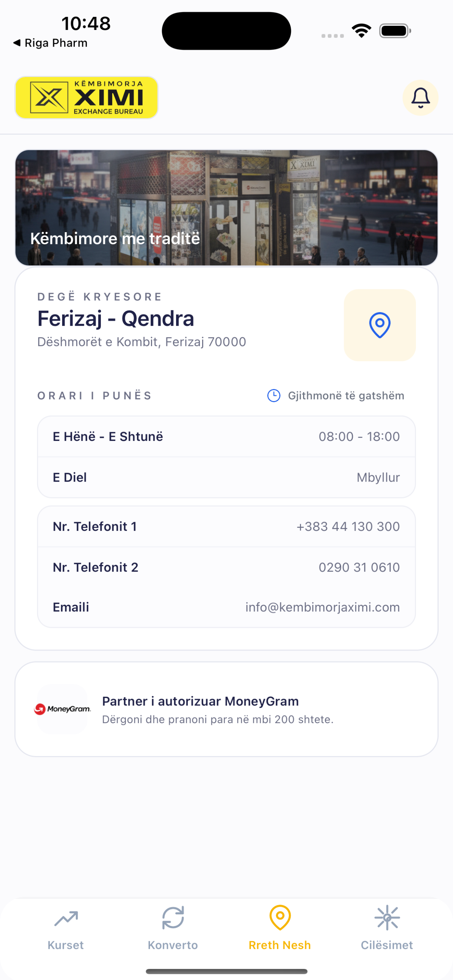The width and height of the screenshot is (453, 980).
Task: Tap the Kembimorja XIMI logo
Action: tap(87, 97)
